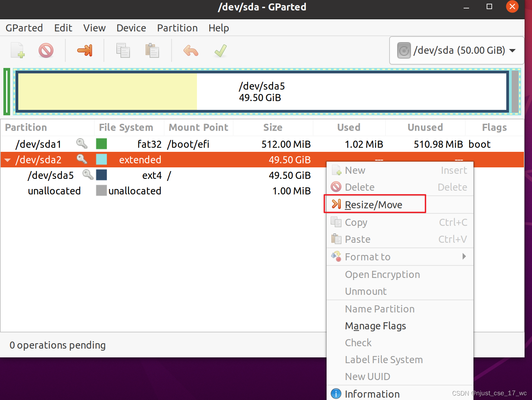Select Check in the context menu
Screen dimensions: 532x400
[400, 343]
